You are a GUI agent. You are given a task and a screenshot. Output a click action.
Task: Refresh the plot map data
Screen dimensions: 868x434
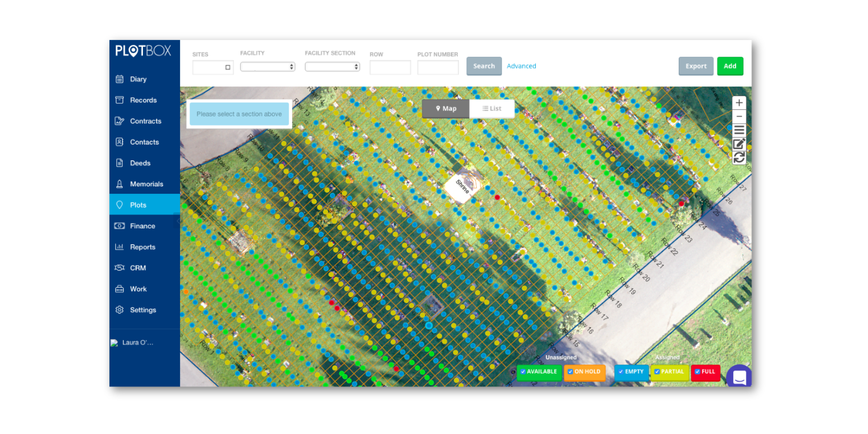(x=739, y=157)
